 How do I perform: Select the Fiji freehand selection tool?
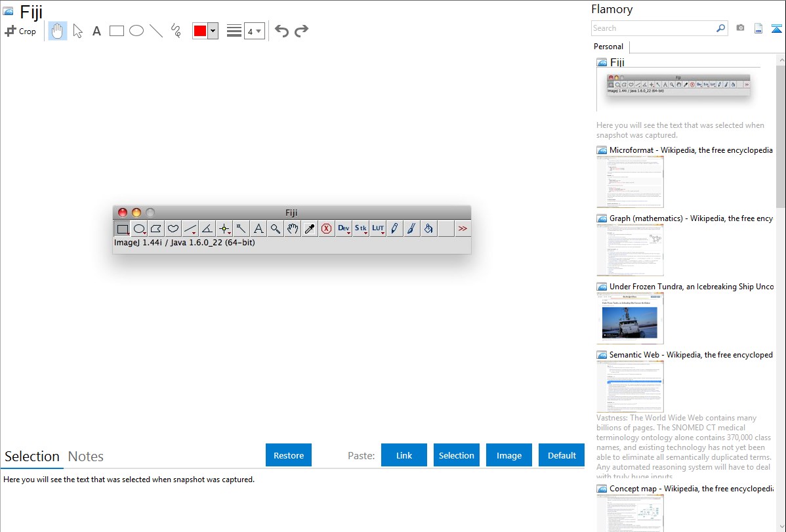pos(173,229)
